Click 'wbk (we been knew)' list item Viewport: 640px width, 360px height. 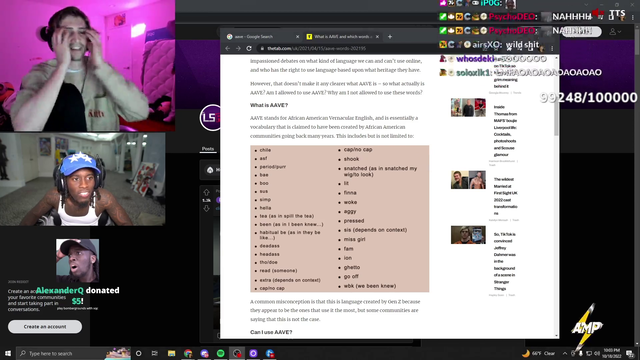pyautogui.click(x=370, y=286)
